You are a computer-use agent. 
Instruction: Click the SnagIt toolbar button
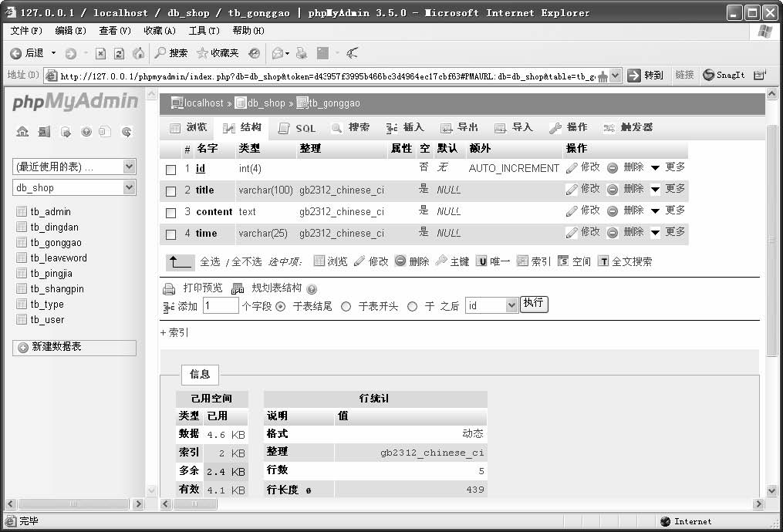tap(724, 75)
